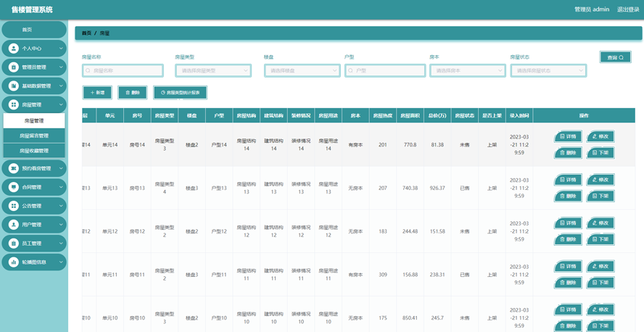Click 退出登录 in the header
Image resolution: width=644 pixels, height=332 pixels.
628,9
